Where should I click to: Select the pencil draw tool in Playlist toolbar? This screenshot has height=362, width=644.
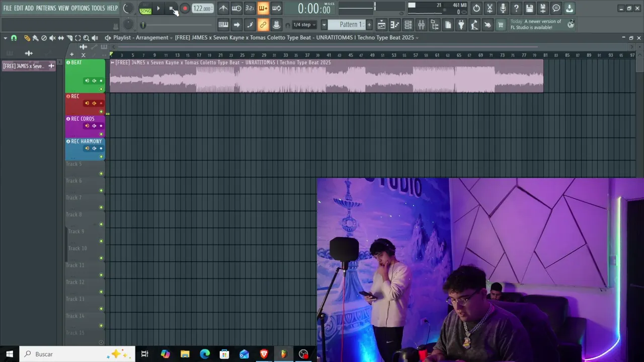pyautogui.click(x=27, y=38)
